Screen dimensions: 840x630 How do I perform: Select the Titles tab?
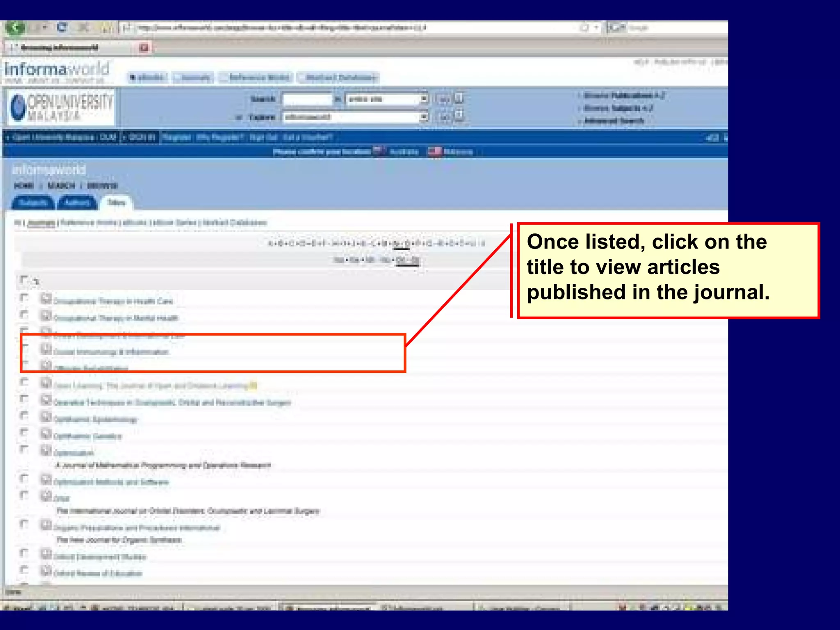(116, 203)
